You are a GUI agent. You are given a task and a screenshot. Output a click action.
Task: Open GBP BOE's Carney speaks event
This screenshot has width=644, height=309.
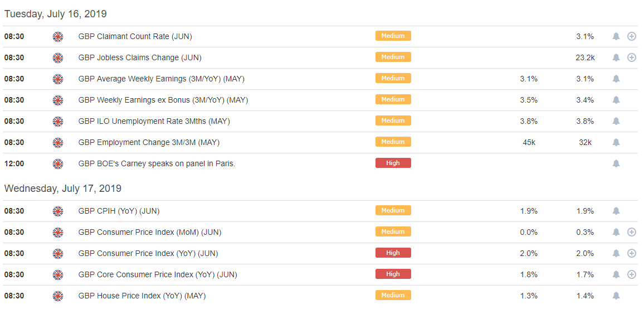coord(157,163)
